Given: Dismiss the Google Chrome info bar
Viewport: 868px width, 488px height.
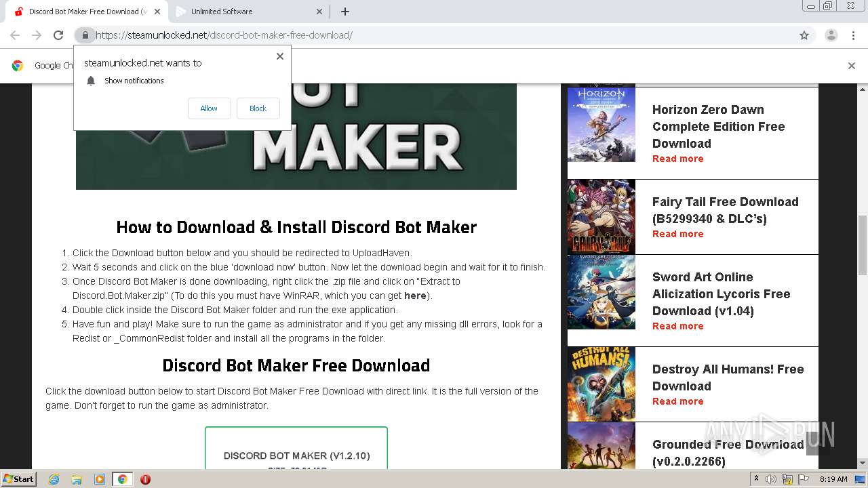Looking at the screenshot, I should (851, 66).
